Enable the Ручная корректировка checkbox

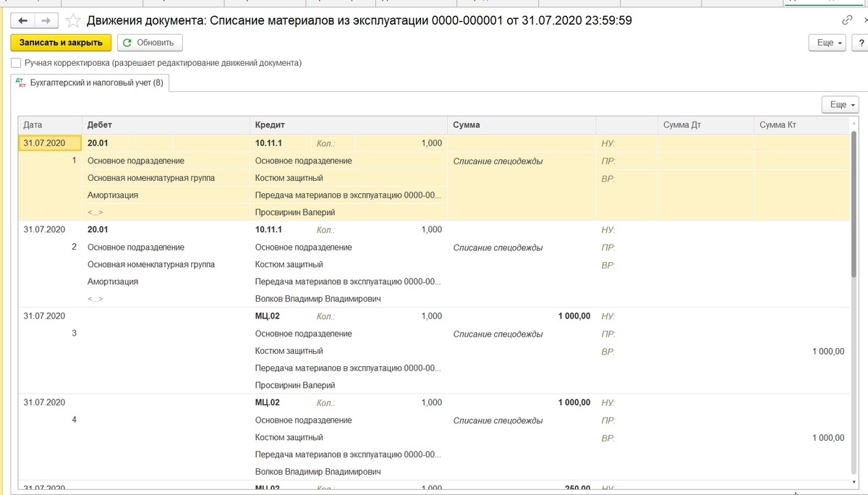point(16,63)
